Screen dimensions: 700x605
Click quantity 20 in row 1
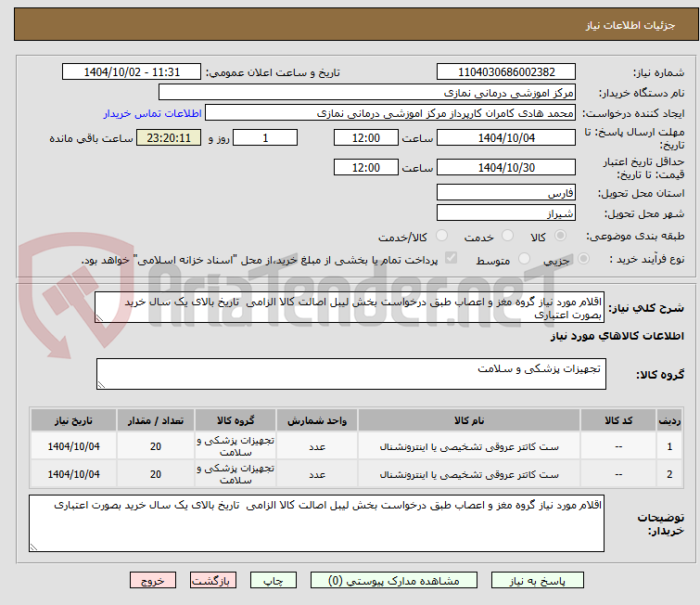156,446
